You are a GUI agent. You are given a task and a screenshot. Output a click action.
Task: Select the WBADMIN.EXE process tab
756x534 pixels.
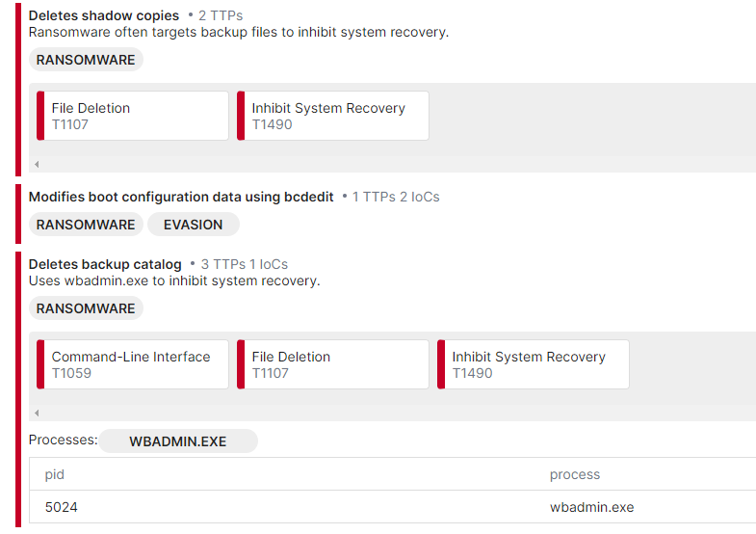point(178,441)
